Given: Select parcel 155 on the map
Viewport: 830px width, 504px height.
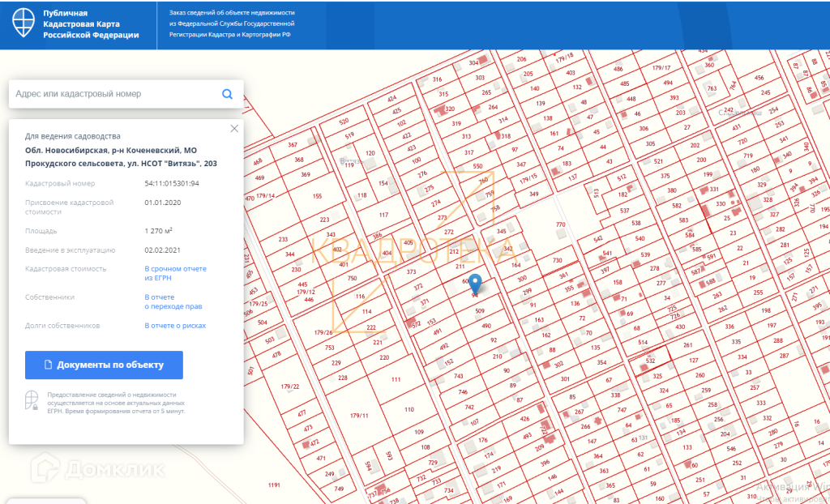Looking at the screenshot, I should (317, 196).
